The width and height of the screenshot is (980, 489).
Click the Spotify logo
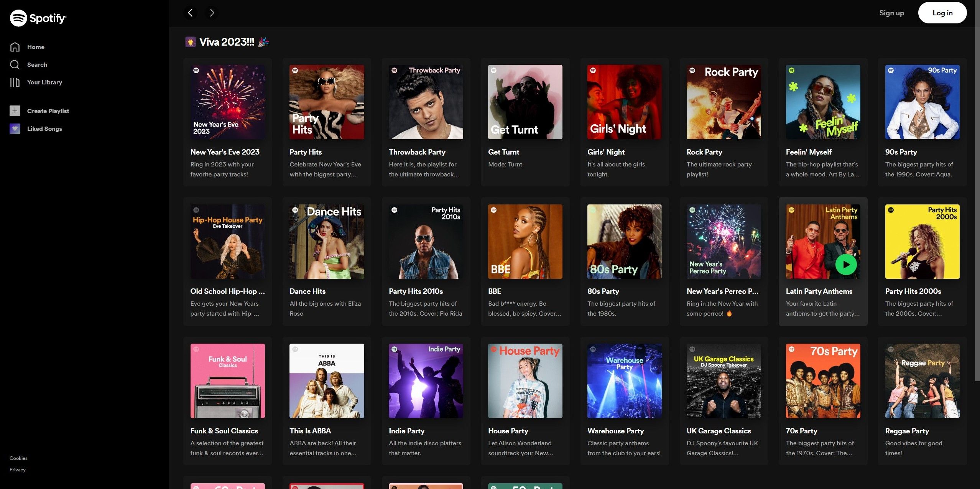38,18
